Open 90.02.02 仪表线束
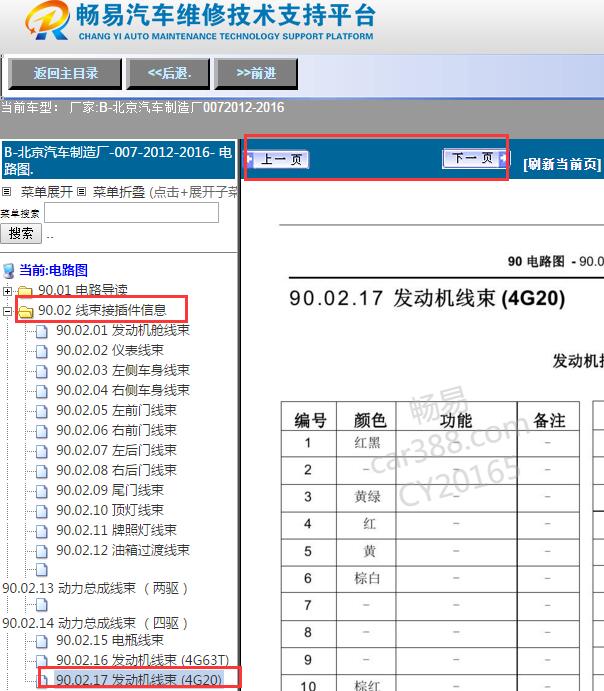This screenshot has width=604, height=691. 110,350
